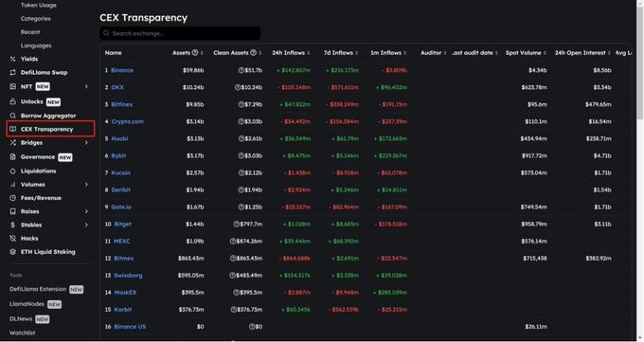Go to Liquidations section
644x342 pixels.
pyautogui.click(x=38, y=171)
